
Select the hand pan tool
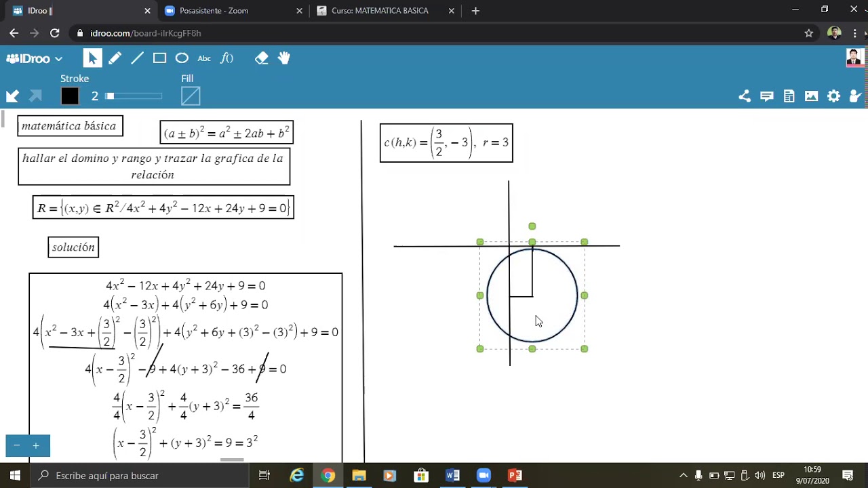tap(283, 58)
